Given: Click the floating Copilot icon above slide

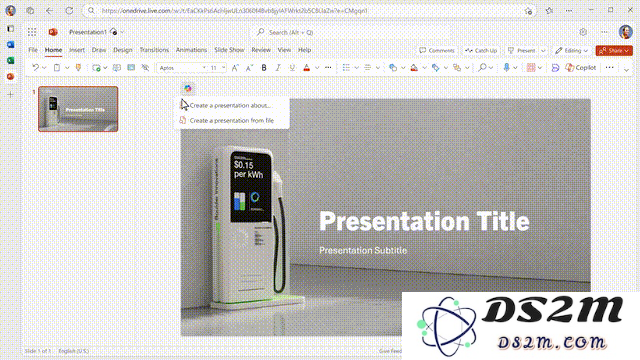Looking at the screenshot, I should coord(188,88).
